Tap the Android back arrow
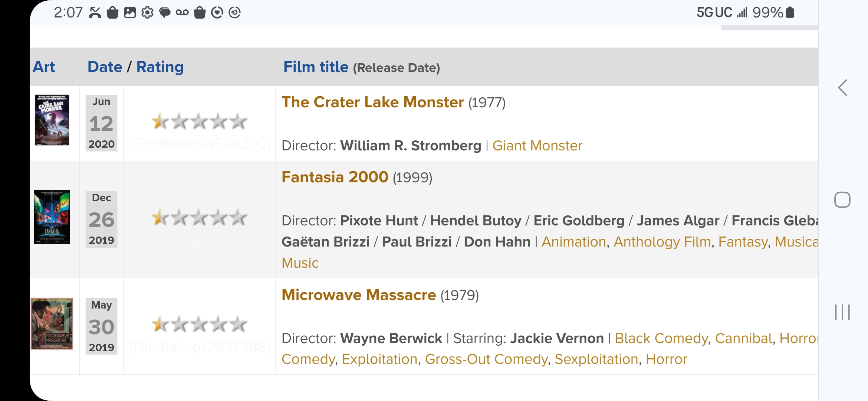Screen dimensions: 868x401 click(x=842, y=88)
